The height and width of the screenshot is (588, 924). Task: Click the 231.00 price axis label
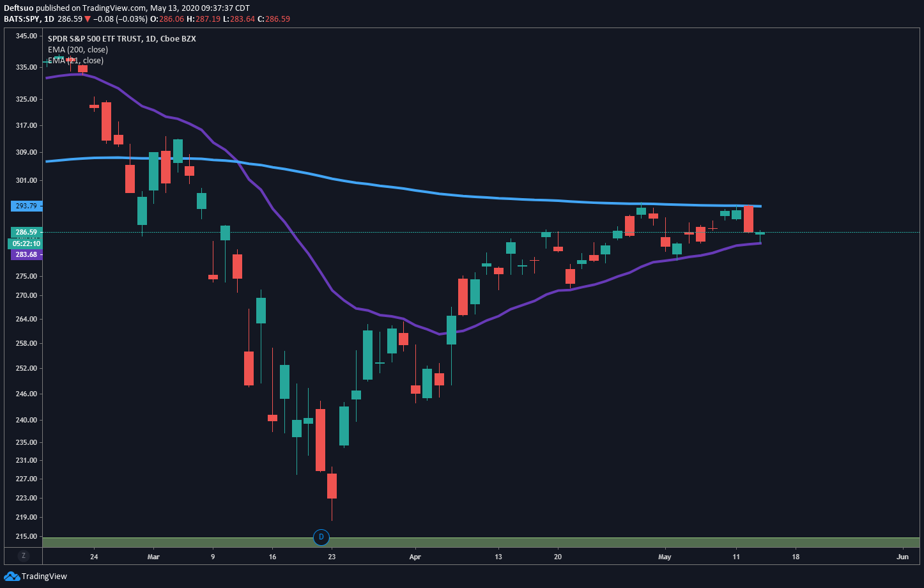(x=26, y=460)
